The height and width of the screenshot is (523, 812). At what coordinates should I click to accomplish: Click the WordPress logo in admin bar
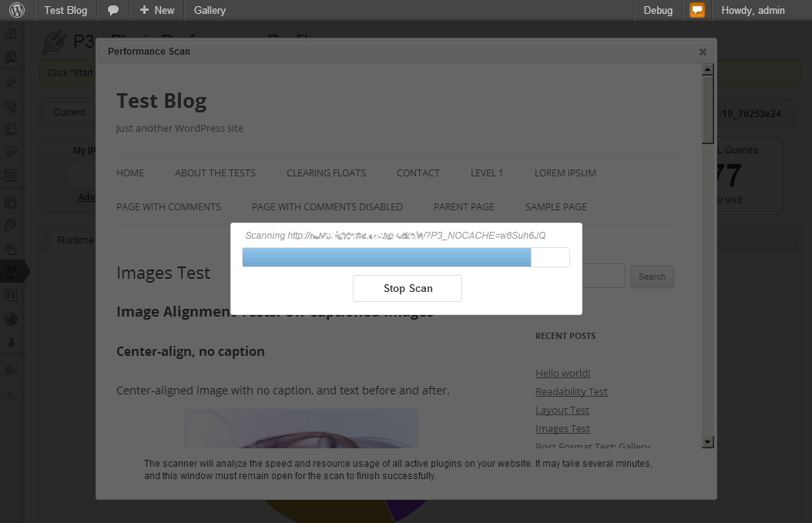[17, 11]
